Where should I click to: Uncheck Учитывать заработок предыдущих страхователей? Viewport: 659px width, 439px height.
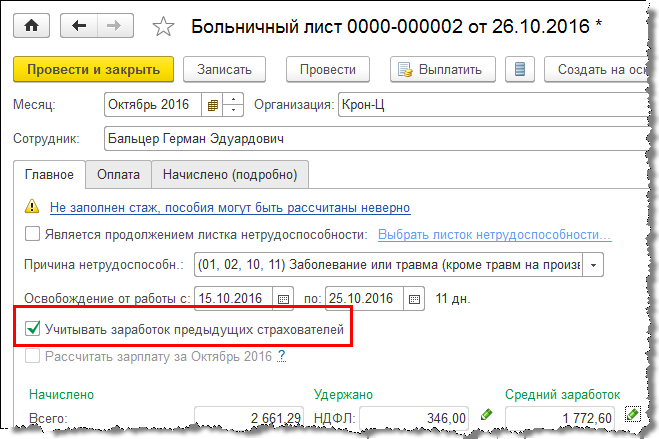click(x=32, y=328)
